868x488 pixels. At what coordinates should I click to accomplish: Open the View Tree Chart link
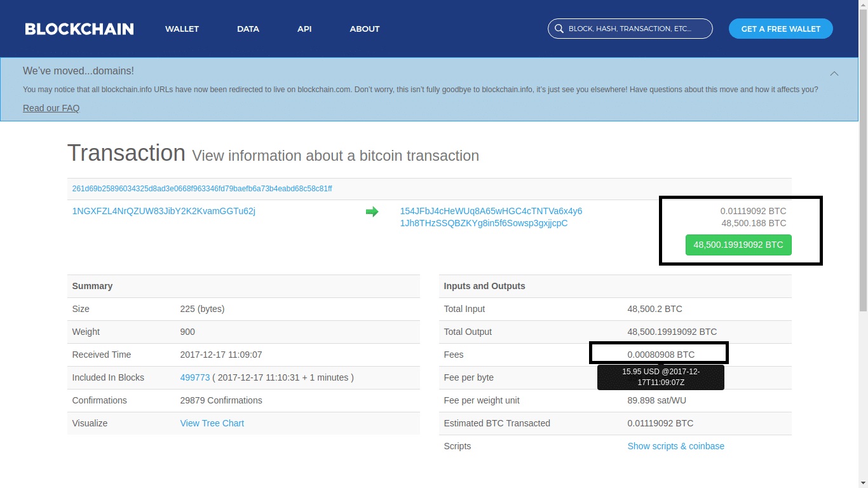(212, 423)
